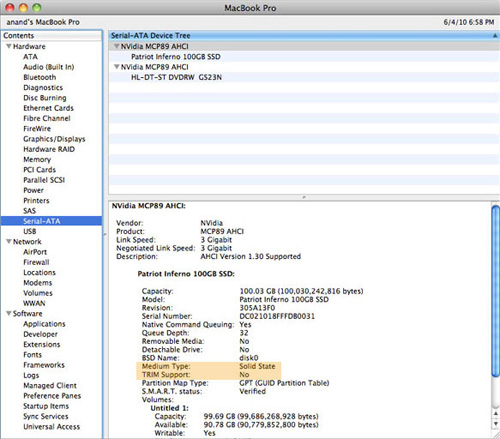Image resolution: width=500 pixels, height=439 pixels.
Task: Click anand's MacBook Pro label
Action: coord(43,22)
